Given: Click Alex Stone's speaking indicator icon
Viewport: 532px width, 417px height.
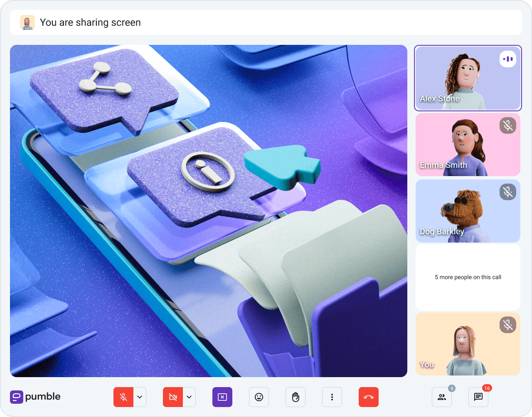Looking at the screenshot, I should click(507, 59).
